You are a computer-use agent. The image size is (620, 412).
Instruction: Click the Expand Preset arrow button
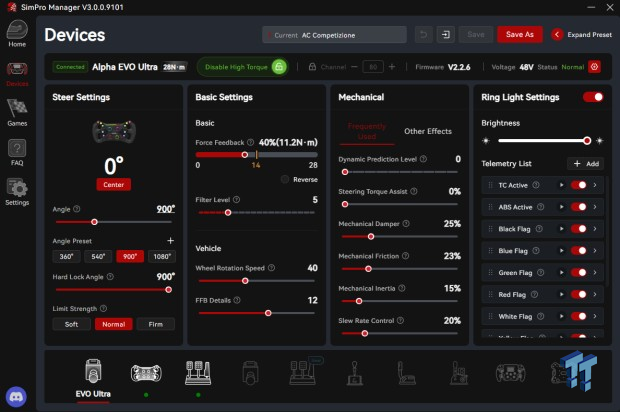point(557,35)
